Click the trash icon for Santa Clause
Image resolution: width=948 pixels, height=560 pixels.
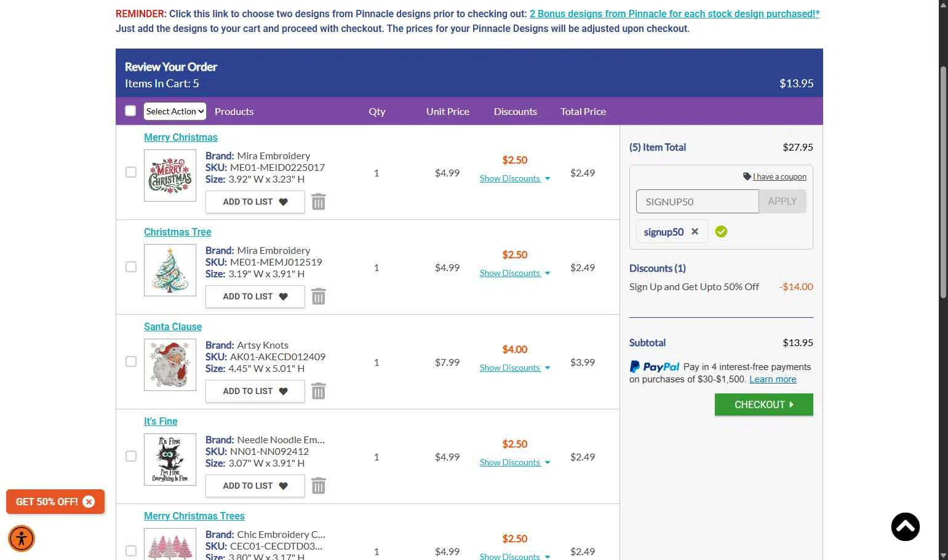318,391
